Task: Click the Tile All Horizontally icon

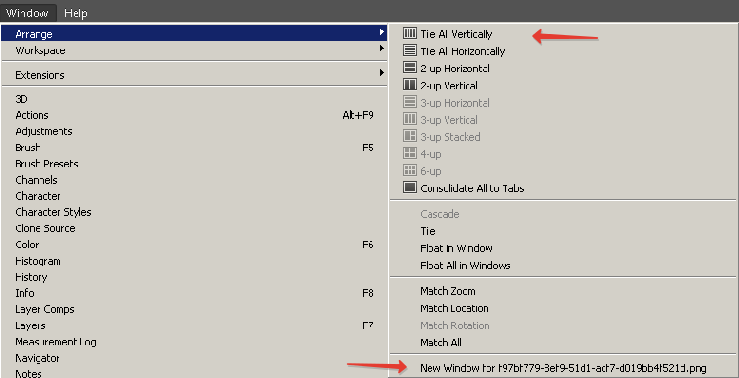Action: (x=410, y=50)
